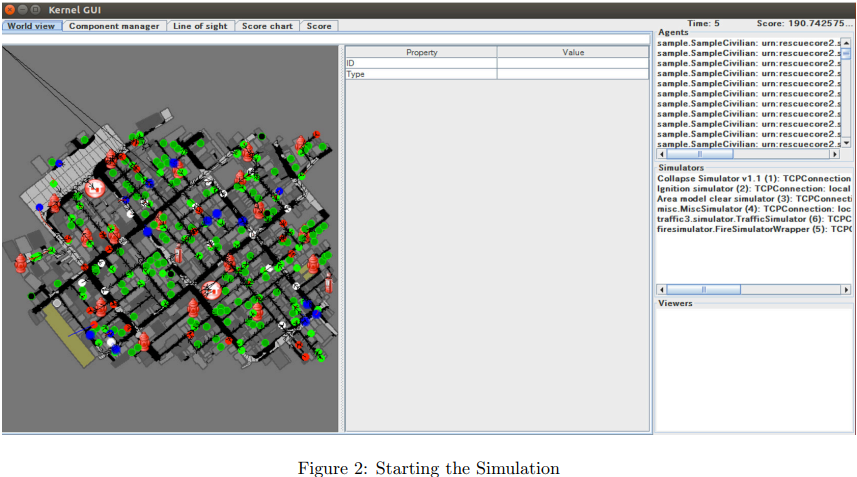Screen dimensions: 857x477
Task: Select traffic3.simulator.TrafficSimulator (6) entry
Action: pos(754,219)
